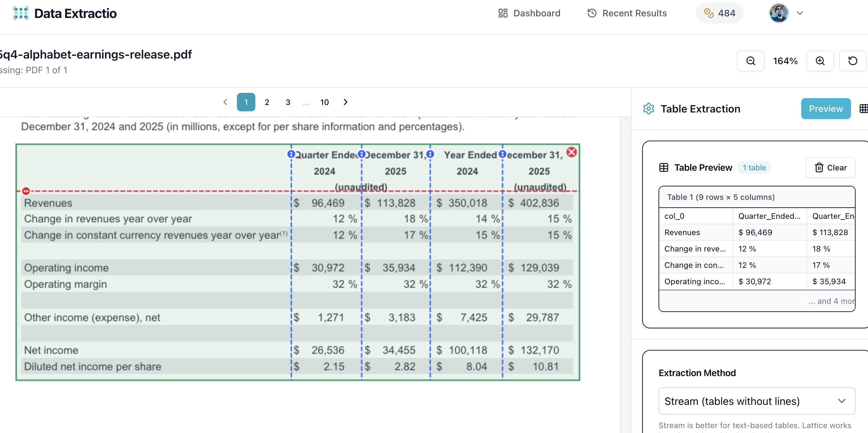Screen dimensions: 868x433
Task: Go to next PDF page
Action: (345, 102)
